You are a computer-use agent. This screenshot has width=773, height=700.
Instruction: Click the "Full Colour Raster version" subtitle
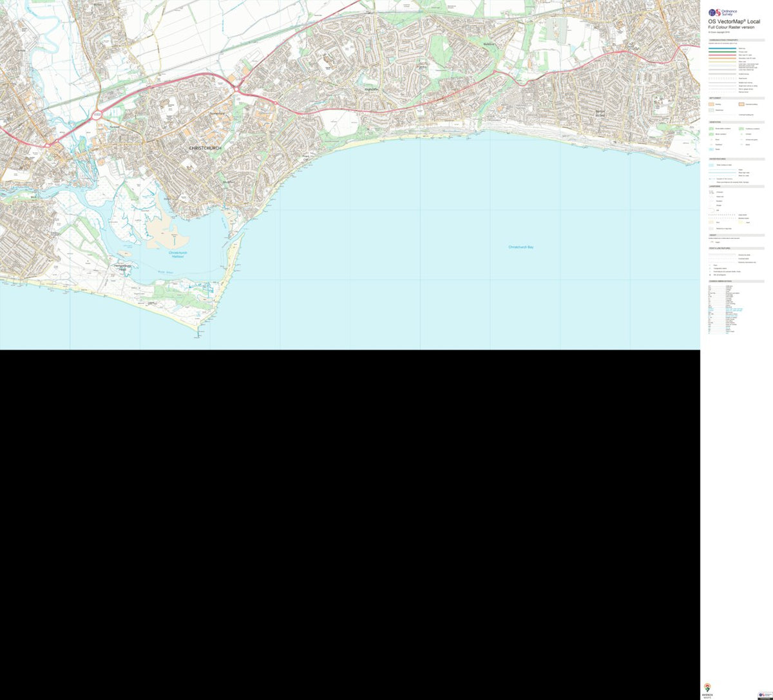coord(731,27)
